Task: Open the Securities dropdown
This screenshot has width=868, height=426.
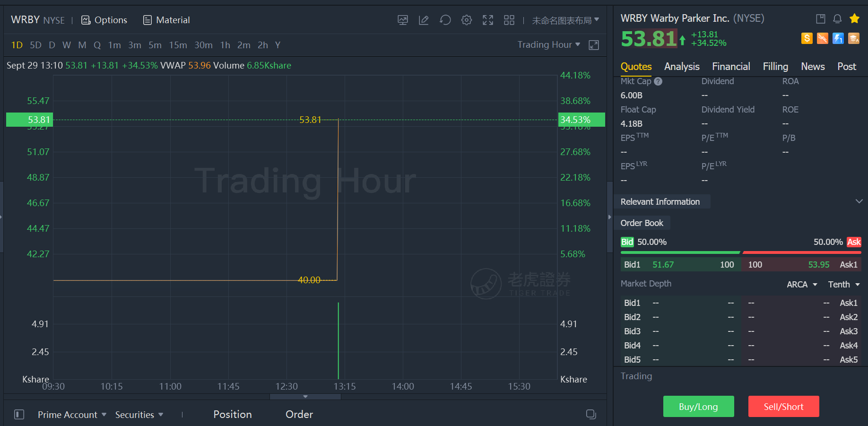Action: tap(139, 415)
